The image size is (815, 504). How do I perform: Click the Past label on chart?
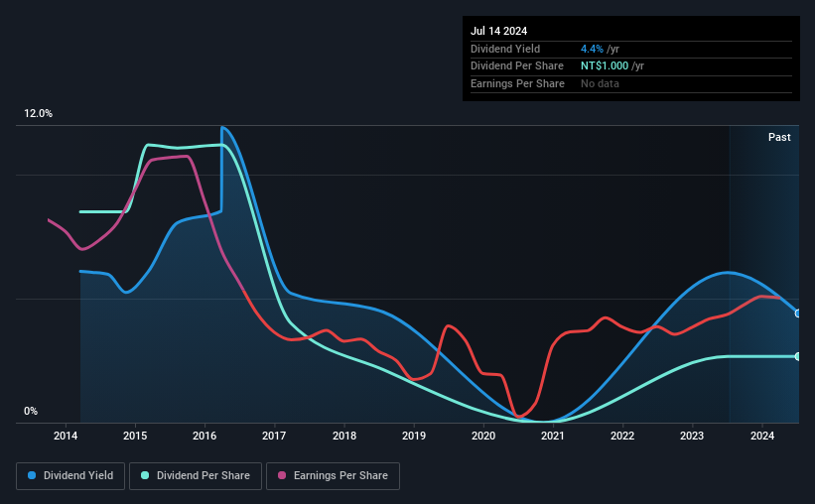tap(779, 137)
